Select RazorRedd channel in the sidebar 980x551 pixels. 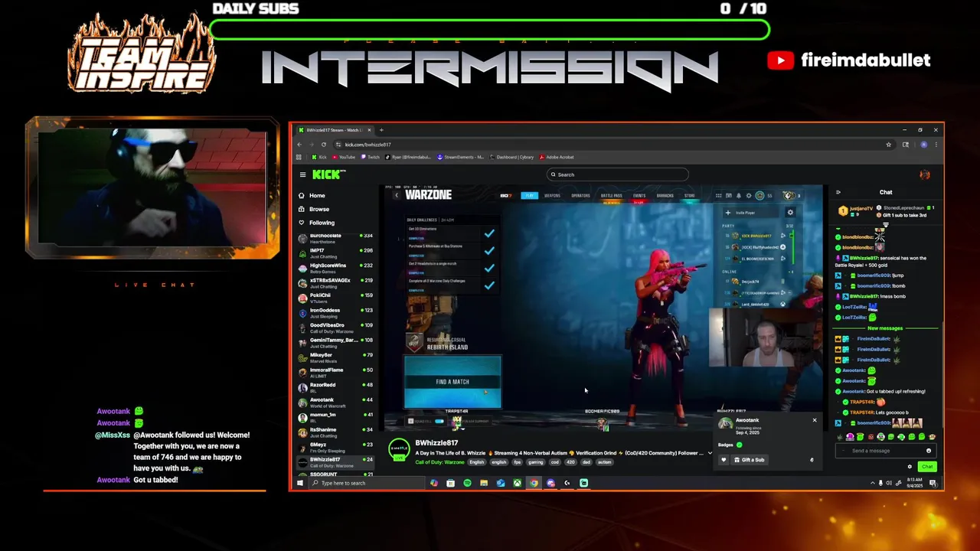(335, 387)
